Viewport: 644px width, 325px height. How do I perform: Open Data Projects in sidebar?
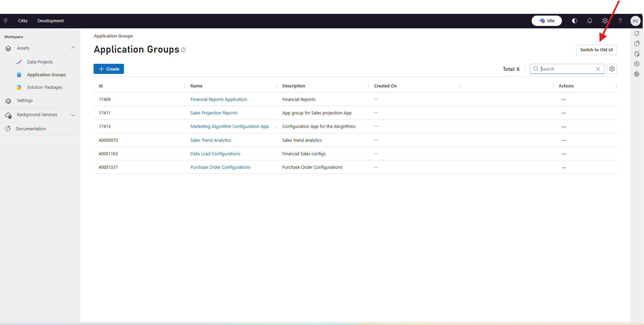coord(40,62)
